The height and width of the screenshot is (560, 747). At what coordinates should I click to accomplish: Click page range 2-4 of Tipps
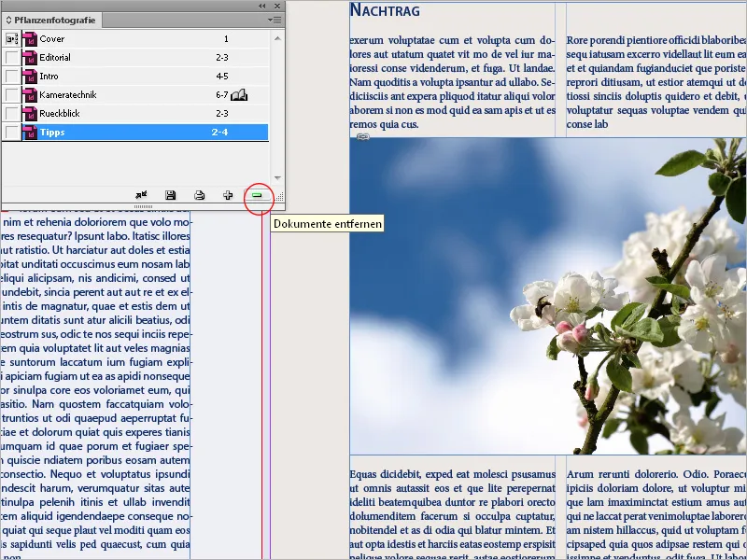coord(219,132)
